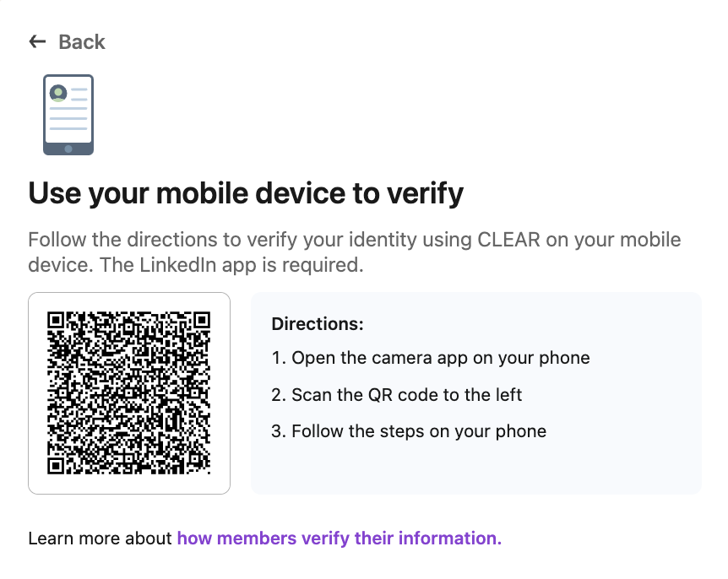The width and height of the screenshot is (728, 579).
Task: Click the 'Directions:' heading
Action: (x=318, y=324)
